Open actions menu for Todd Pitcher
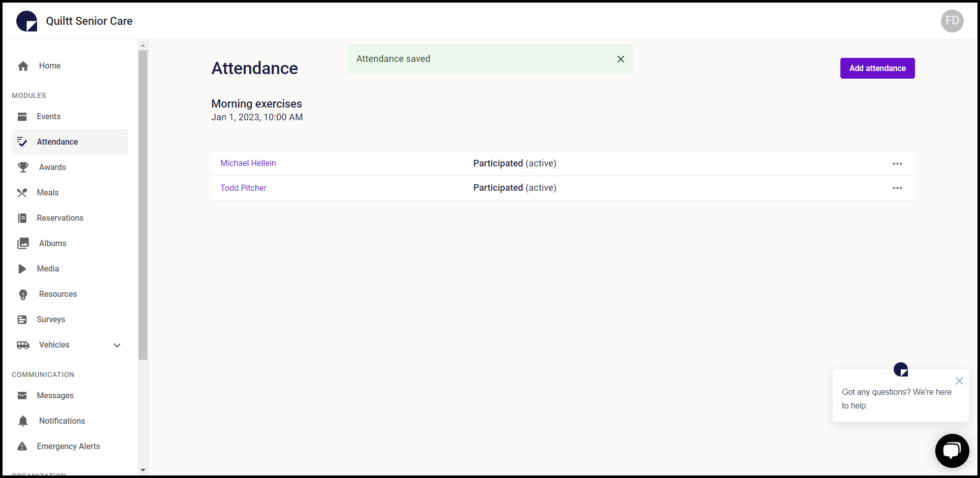 pos(897,188)
